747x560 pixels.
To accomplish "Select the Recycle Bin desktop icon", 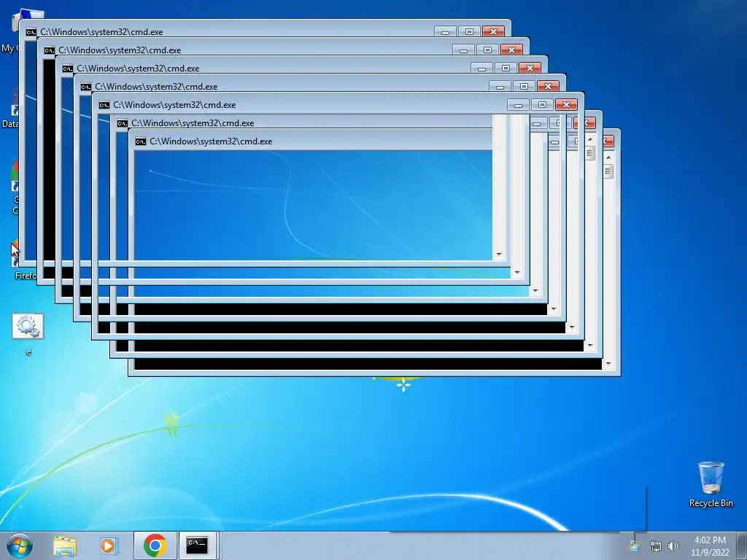I will point(711,484).
